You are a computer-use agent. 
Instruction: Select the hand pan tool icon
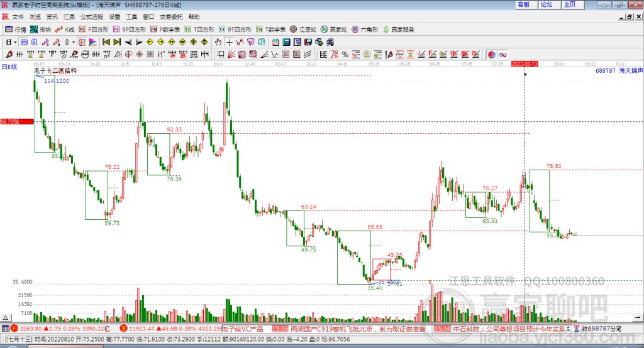point(219,42)
